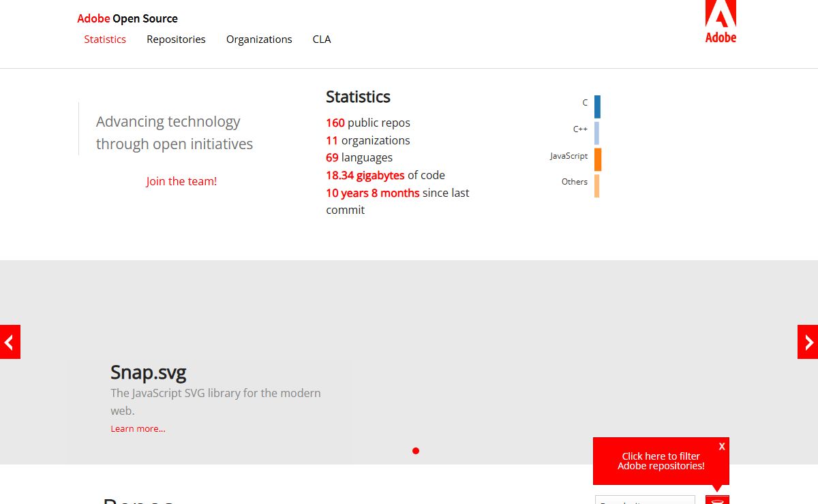Close the filter tooltip with the x
The width and height of the screenshot is (818, 504).
tap(722, 446)
